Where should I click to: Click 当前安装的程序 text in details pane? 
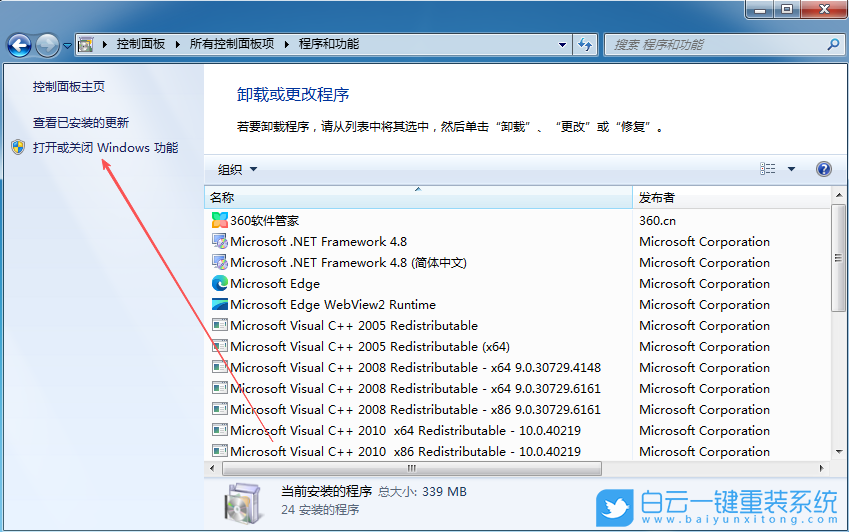point(326,491)
